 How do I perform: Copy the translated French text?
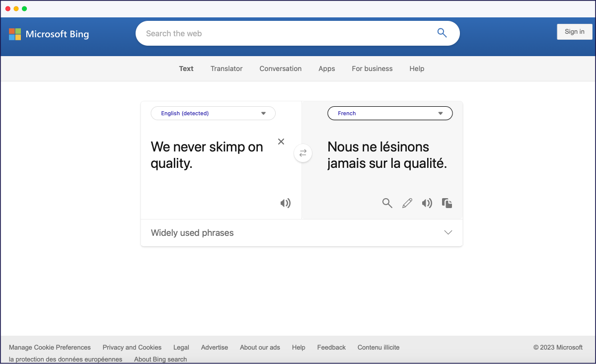(x=447, y=203)
